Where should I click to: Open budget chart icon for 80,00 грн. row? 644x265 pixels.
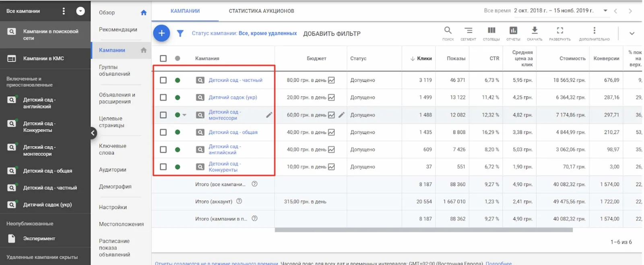[x=331, y=80]
